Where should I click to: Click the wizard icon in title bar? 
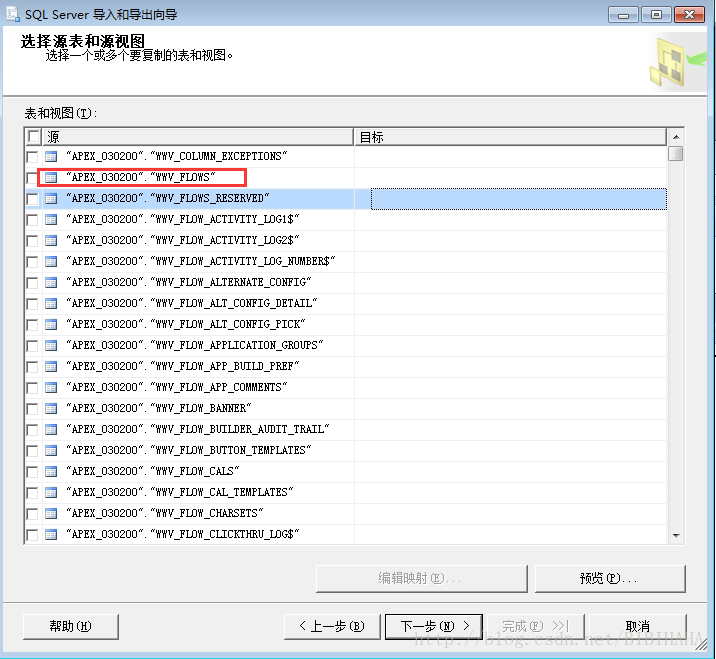(x=13, y=14)
